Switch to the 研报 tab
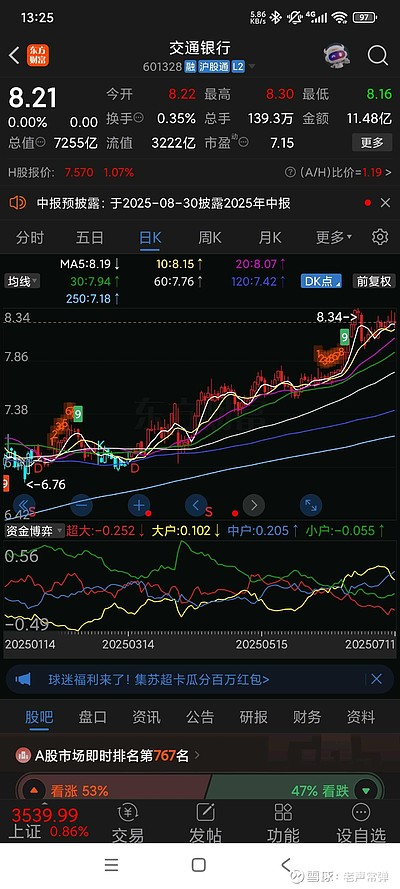This screenshot has height=889, width=400. (x=253, y=717)
